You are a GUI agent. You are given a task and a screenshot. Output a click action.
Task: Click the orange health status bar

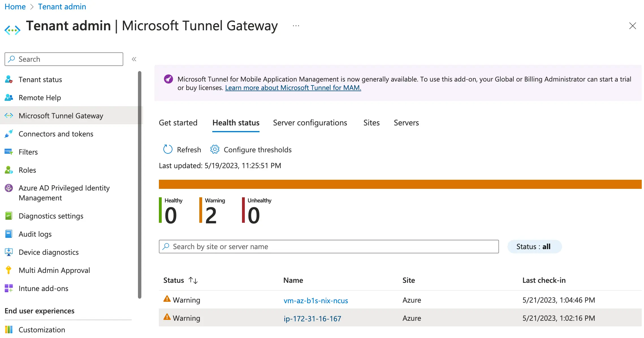pyautogui.click(x=400, y=184)
